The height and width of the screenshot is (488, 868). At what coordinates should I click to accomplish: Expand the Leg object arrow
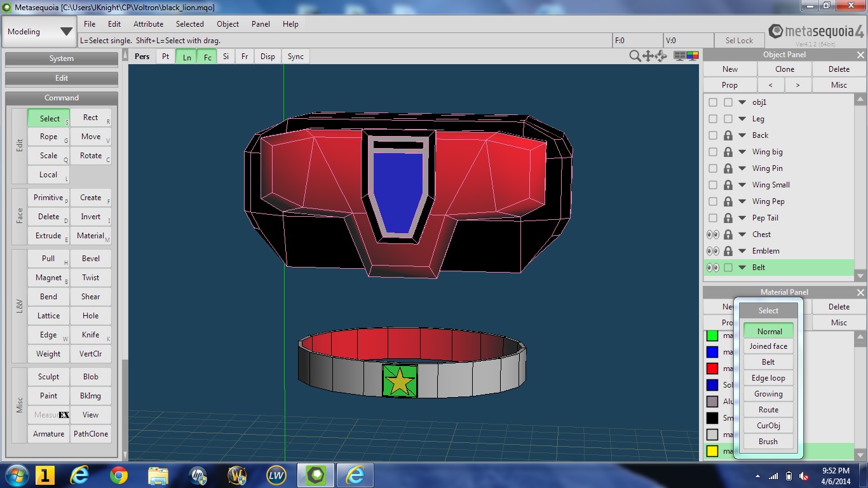742,119
